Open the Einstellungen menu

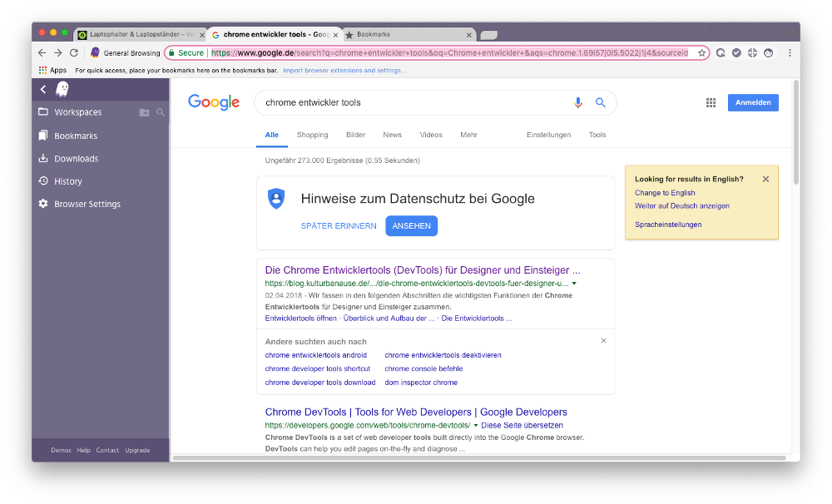[548, 135]
